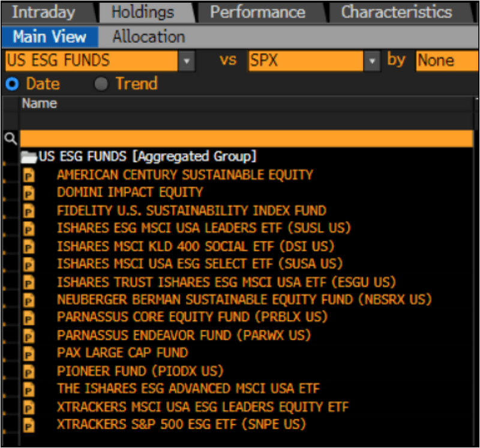Click portfolio icon for Xtrackers MSCI USA ESG Leaders
480x448 pixels.
pos(28,408)
